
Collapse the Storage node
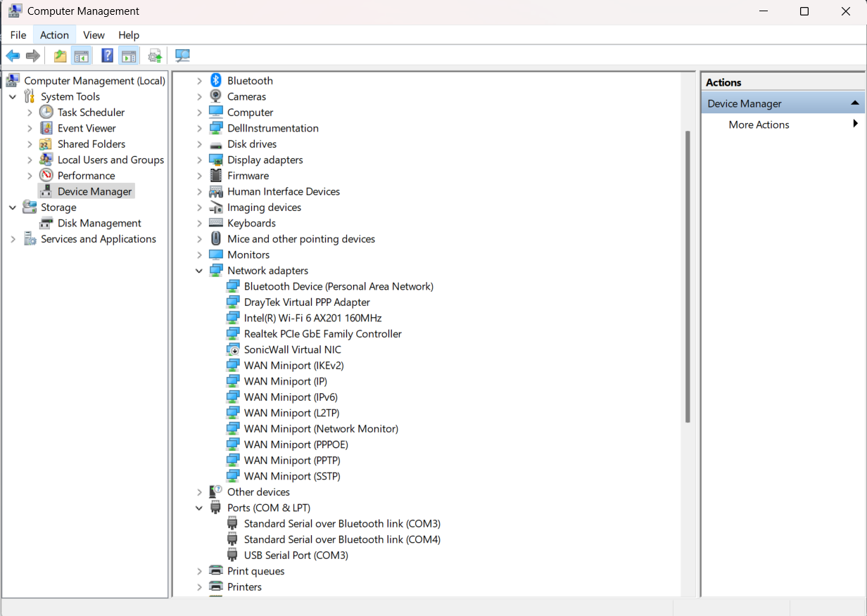[x=13, y=207]
